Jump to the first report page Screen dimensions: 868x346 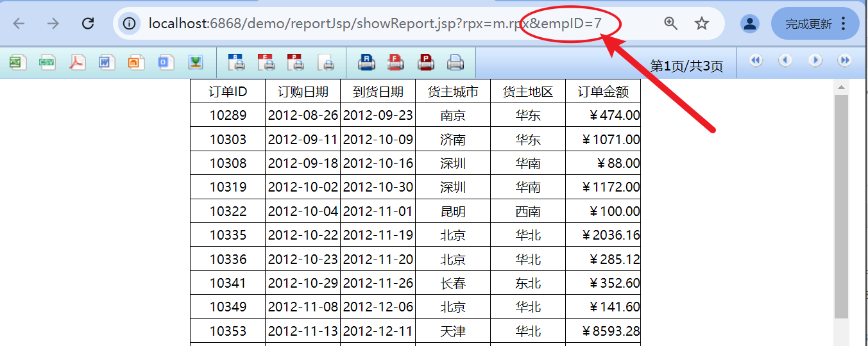coord(756,60)
